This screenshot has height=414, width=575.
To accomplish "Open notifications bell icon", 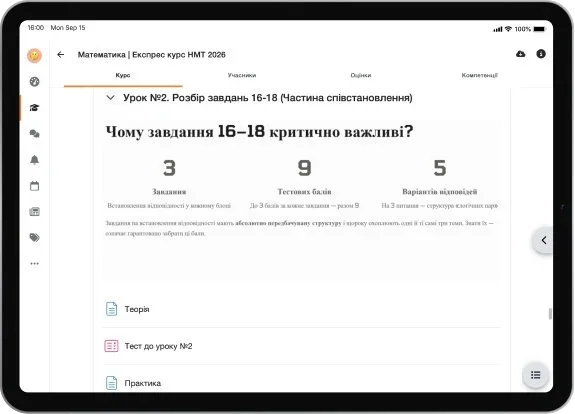I will click(x=34, y=160).
